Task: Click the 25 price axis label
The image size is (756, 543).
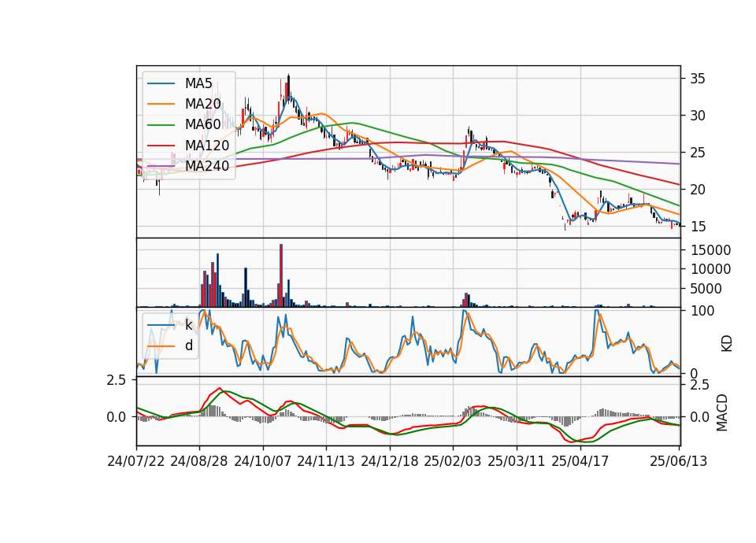Action: (x=697, y=153)
